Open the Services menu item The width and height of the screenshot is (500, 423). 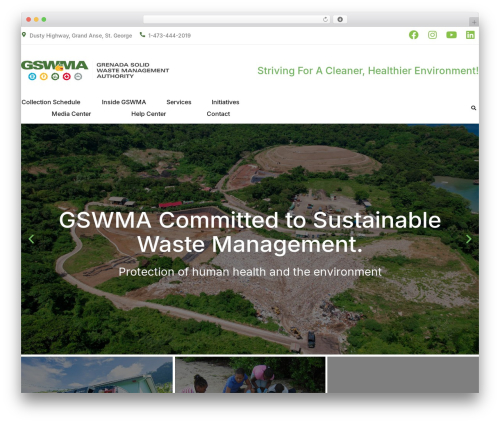(179, 102)
